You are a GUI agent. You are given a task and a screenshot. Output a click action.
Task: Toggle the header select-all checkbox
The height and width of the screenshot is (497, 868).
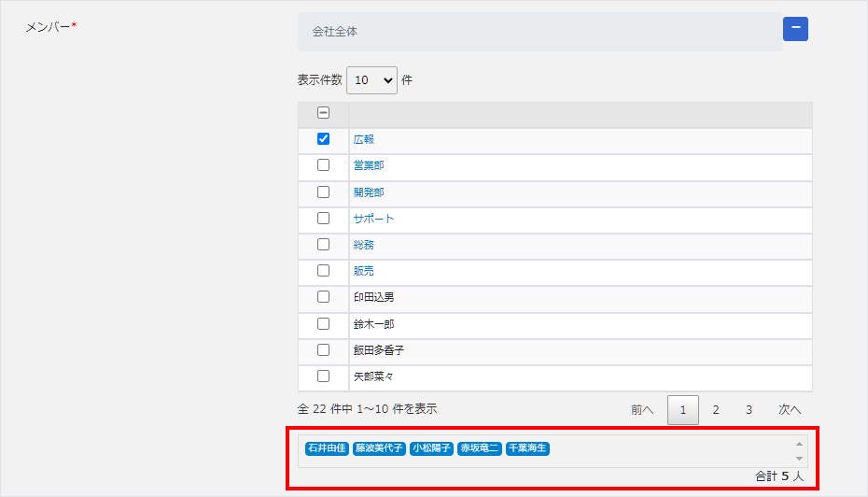click(x=323, y=113)
